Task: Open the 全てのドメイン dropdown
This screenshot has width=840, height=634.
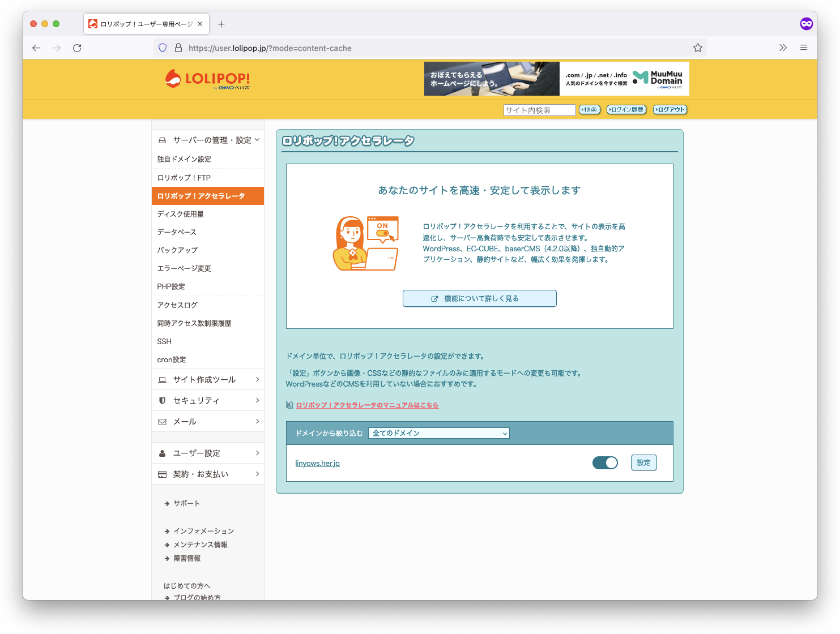Action: 438,432
